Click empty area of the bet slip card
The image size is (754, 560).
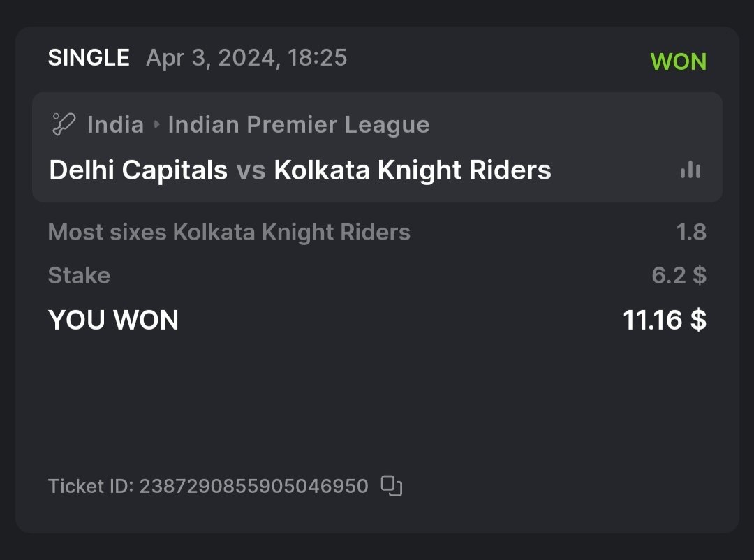[377, 405]
